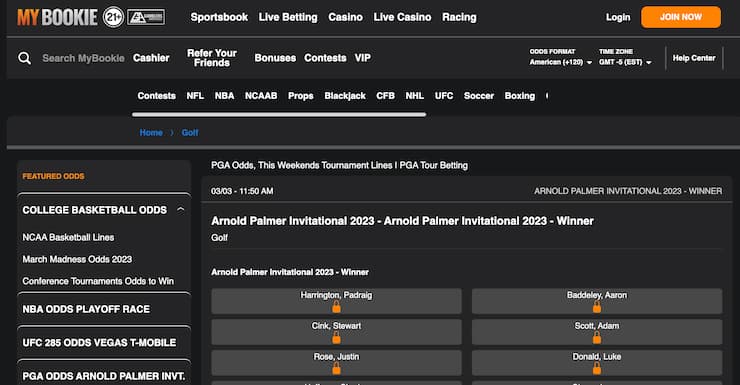Click the lock icon under Scott, Adam

597,338
